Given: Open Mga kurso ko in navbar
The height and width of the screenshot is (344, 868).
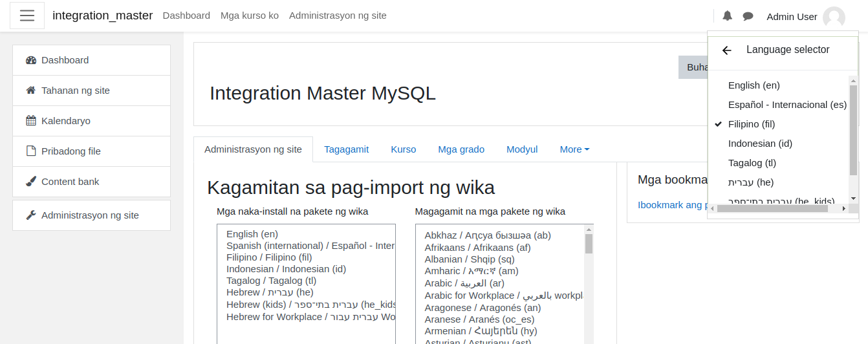Looking at the screenshot, I should 250,16.
